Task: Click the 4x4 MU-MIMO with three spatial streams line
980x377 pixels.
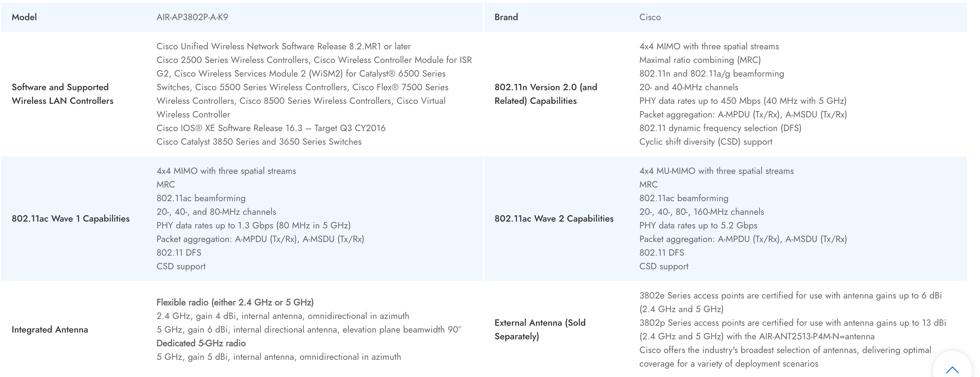Action: (x=716, y=171)
